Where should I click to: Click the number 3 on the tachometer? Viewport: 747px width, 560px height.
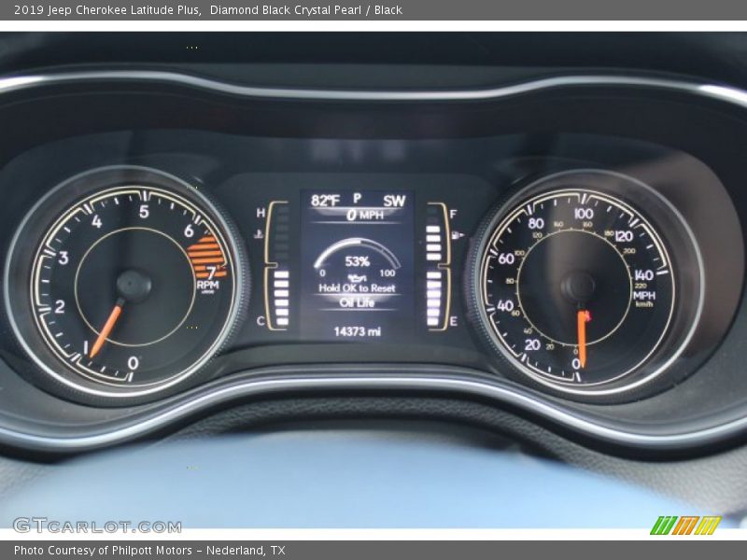click(63, 258)
